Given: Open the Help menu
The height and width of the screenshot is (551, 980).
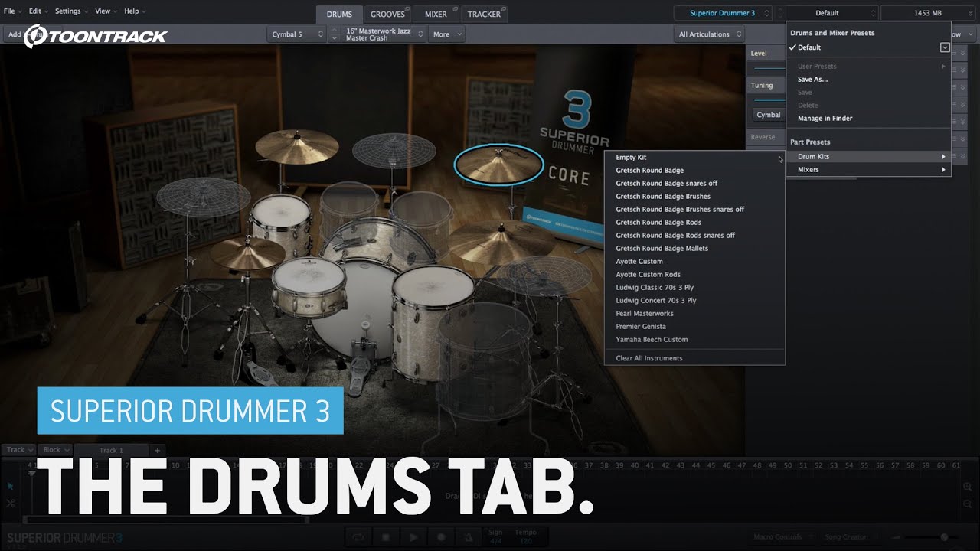Looking at the screenshot, I should pyautogui.click(x=135, y=11).
